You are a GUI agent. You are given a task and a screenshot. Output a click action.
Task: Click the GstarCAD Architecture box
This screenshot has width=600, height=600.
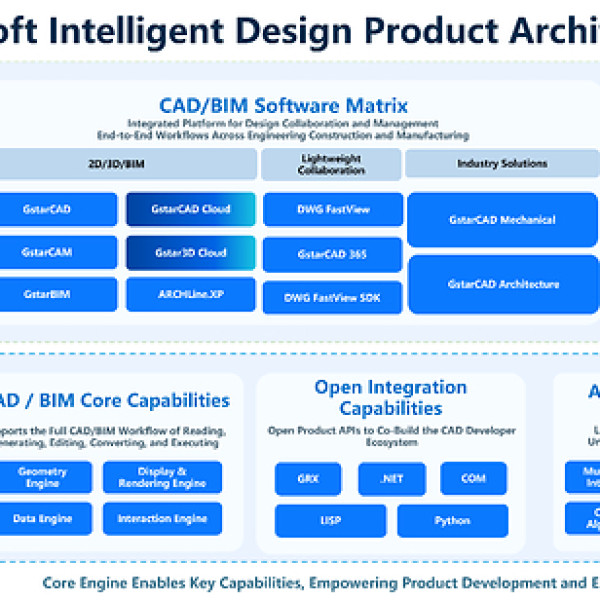click(504, 284)
